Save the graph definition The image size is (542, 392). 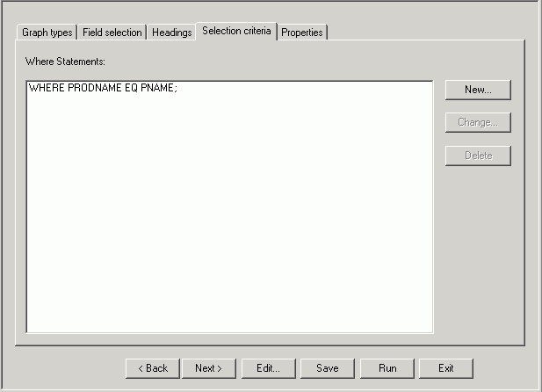point(328,368)
